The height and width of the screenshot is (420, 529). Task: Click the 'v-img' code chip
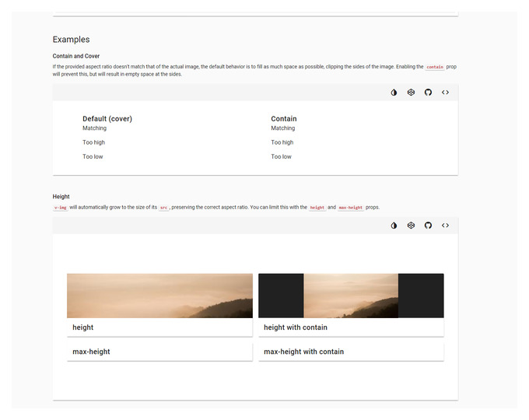click(61, 208)
